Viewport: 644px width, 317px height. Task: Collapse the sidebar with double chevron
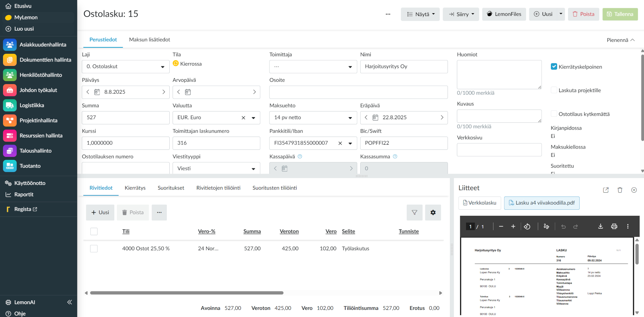coord(70,302)
